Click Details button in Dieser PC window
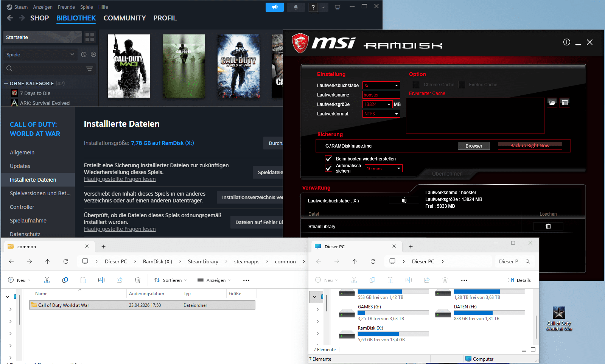Screen dimensions: 605x364 tap(519, 280)
